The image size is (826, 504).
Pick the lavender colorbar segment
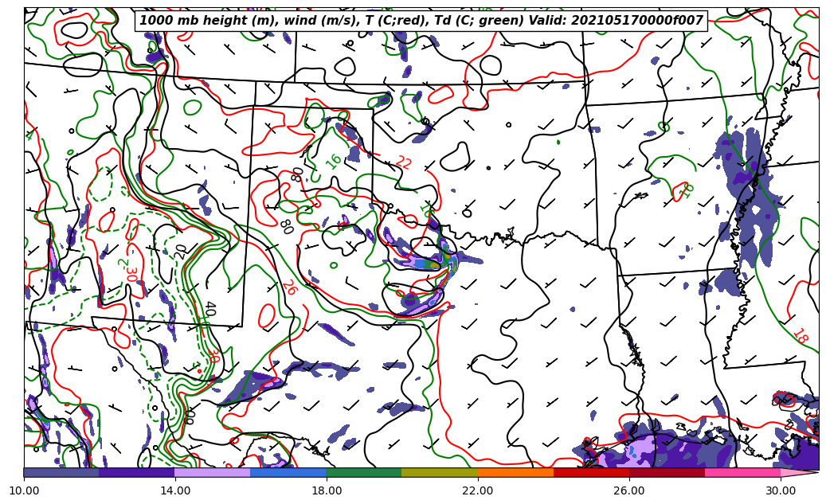tap(212, 472)
